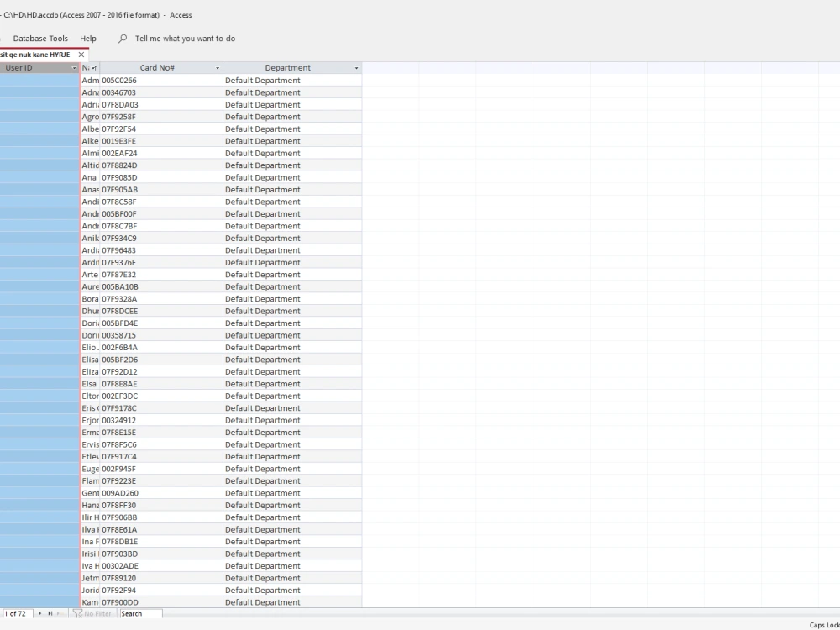Click card number cell 07F9178C

pos(161,408)
